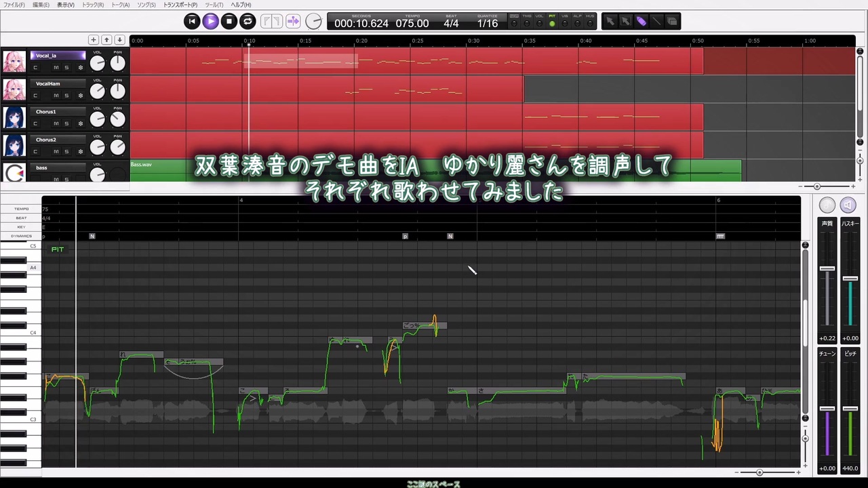Click the Chorus1 pan knob
The width and height of the screenshot is (868, 488).
coord(118,119)
